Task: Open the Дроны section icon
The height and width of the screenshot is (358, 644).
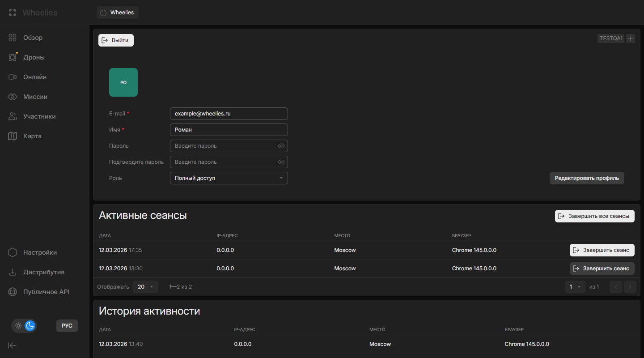Action: [x=13, y=57]
